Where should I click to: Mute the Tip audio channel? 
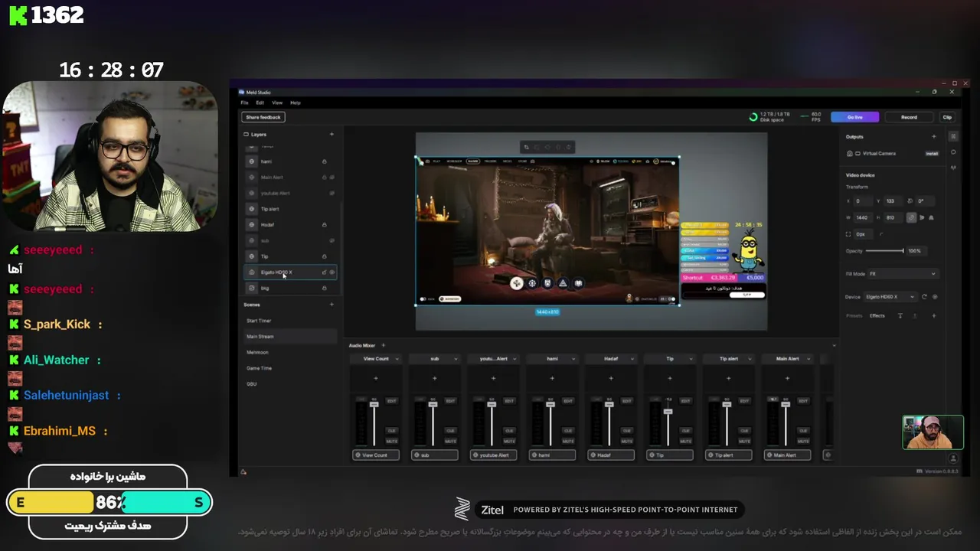pos(685,442)
